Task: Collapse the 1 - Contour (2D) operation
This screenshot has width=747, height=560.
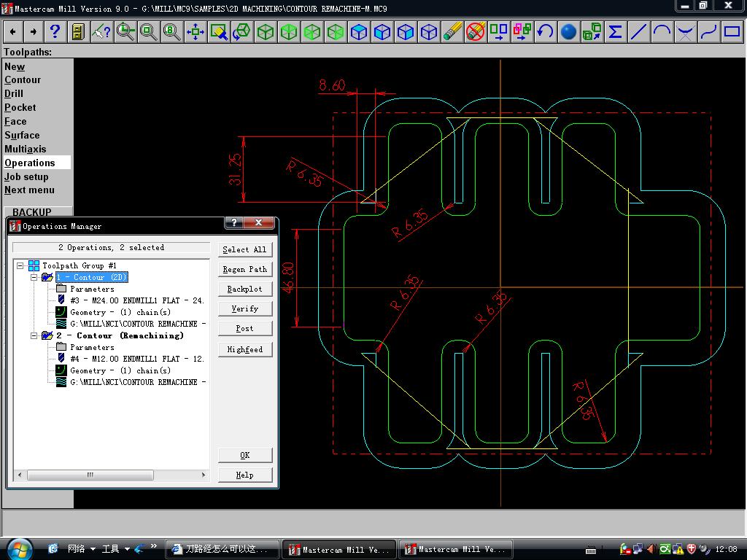Action: tap(34, 278)
